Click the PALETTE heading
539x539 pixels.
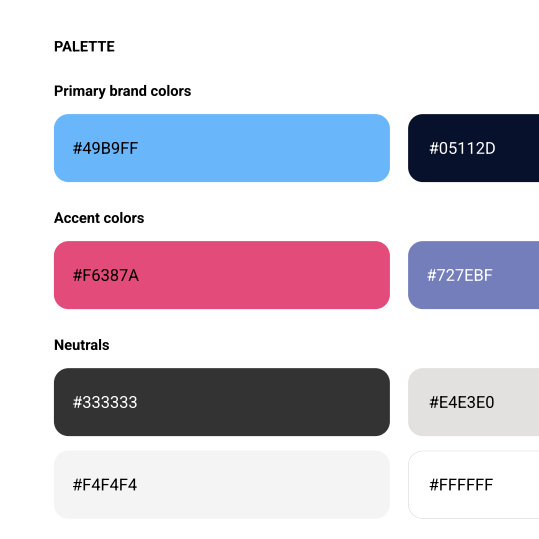[x=84, y=47]
